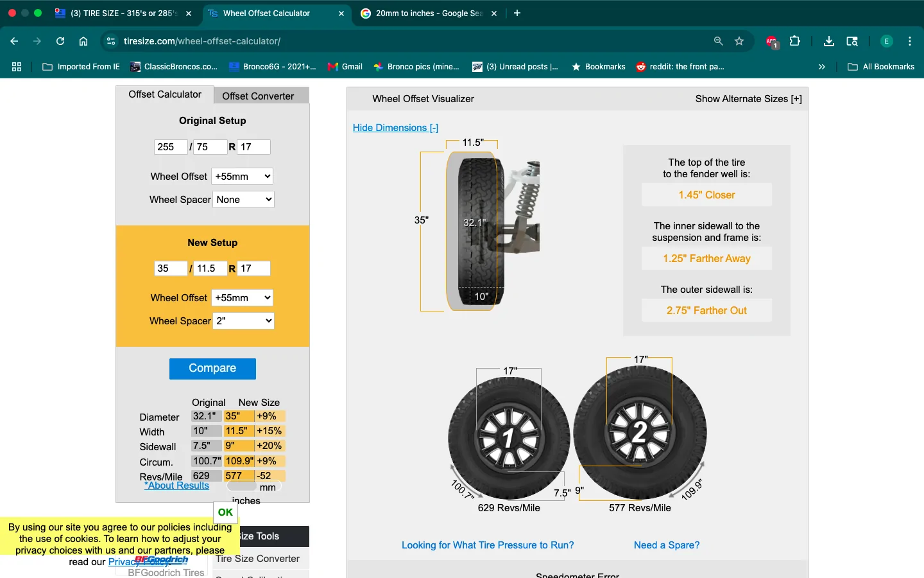The image size is (924, 578).
Task: Open the new setup Wheel Spacer dropdown
Action: pyautogui.click(x=243, y=321)
